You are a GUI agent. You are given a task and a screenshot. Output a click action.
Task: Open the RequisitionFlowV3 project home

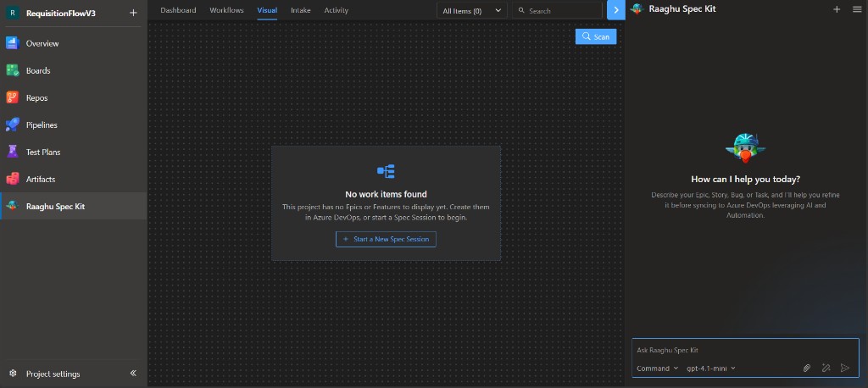[x=61, y=13]
